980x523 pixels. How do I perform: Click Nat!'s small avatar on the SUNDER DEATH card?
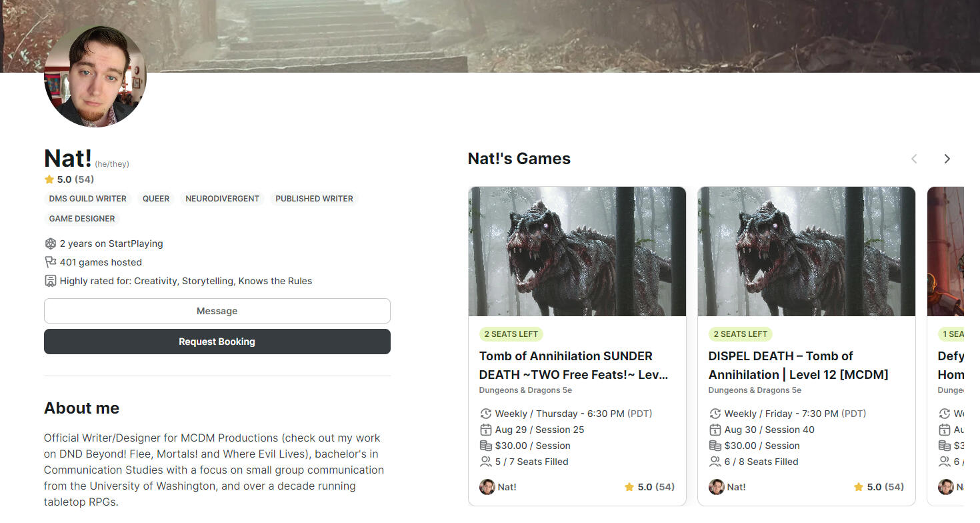coord(487,487)
